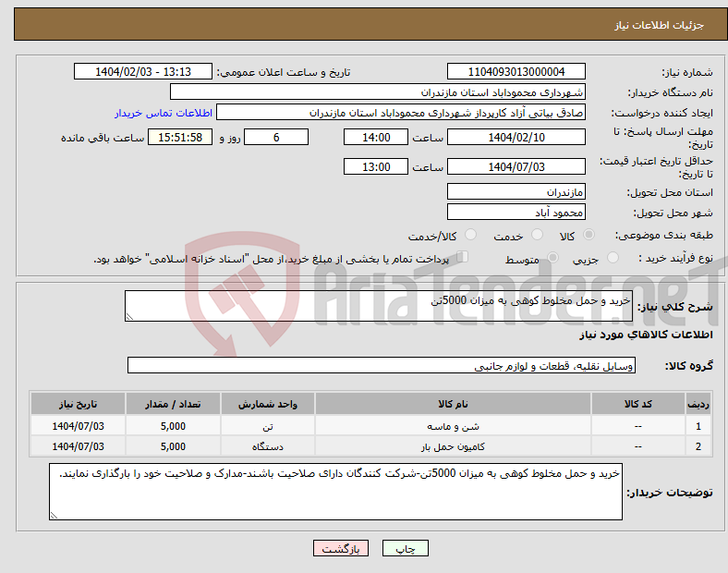Image resolution: width=728 pixels, height=573 pixels.
Task: Click the واحد شمارش column header
Action: click(268, 404)
